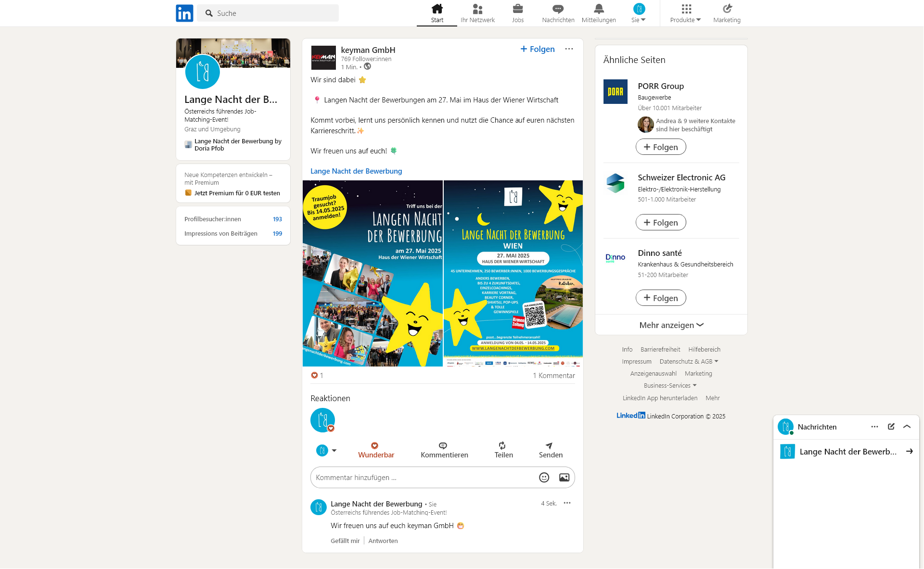Open Lange Nacht der Bewerb... messaging arrow
The height and width of the screenshot is (569, 924).
(x=909, y=451)
